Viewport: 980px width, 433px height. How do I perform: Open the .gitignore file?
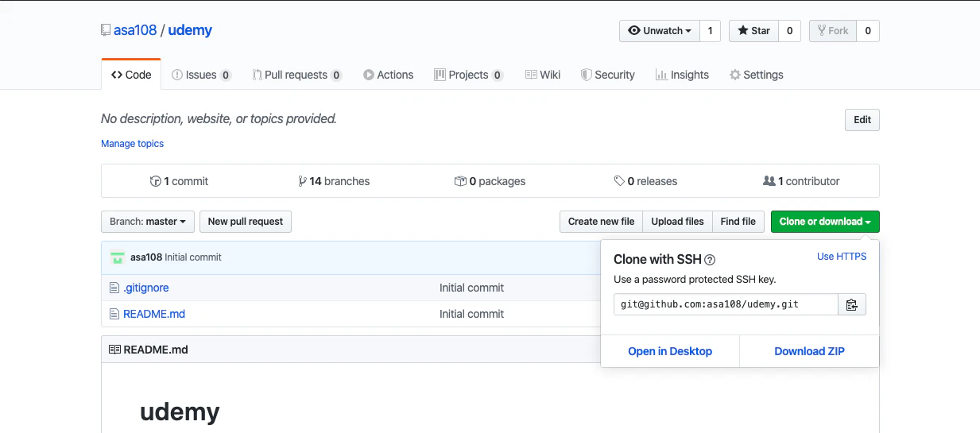pyautogui.click(x=146, y=288)
